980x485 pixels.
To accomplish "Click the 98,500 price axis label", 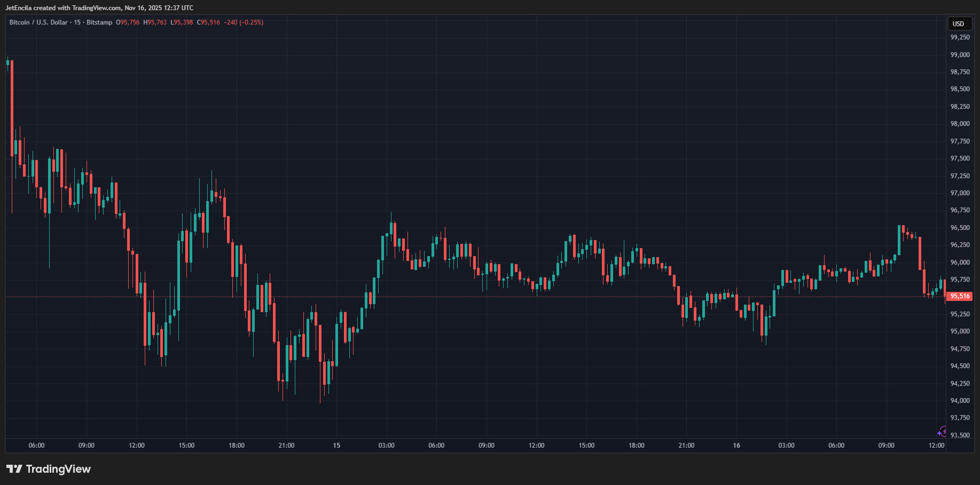I will [x=960, y=89].
